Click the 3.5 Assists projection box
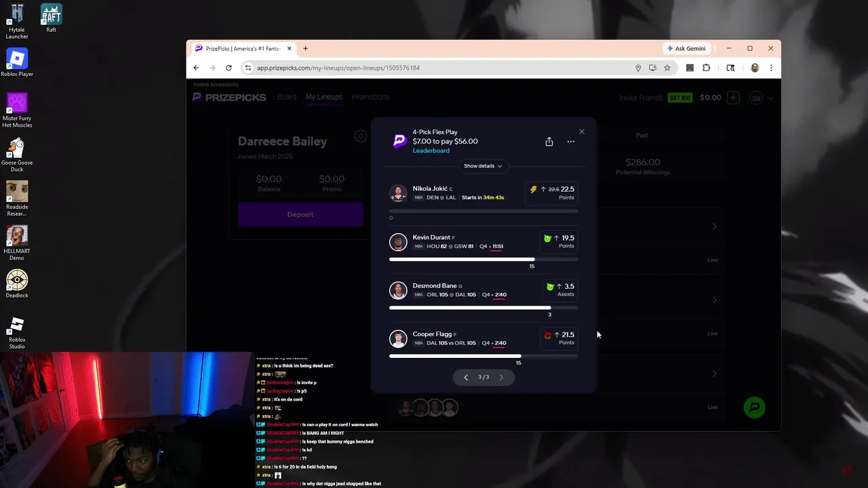Image resolution: width=868 pixels, height=488 pixels. (x=560, y=289)
